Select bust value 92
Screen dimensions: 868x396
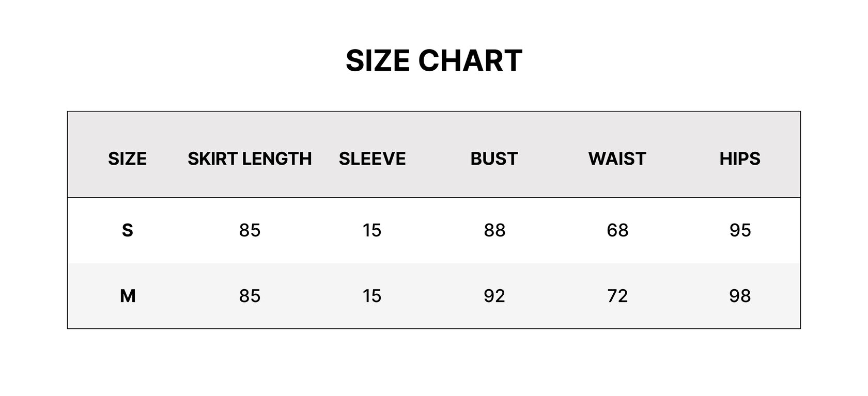click(494, 296)
